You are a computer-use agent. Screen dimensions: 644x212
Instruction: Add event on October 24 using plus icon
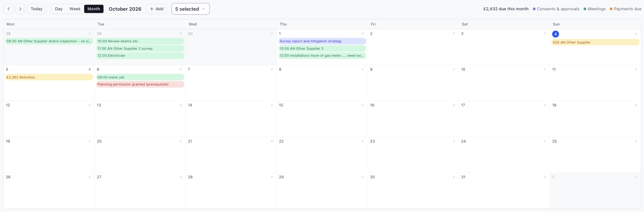[x=545, y=141]
